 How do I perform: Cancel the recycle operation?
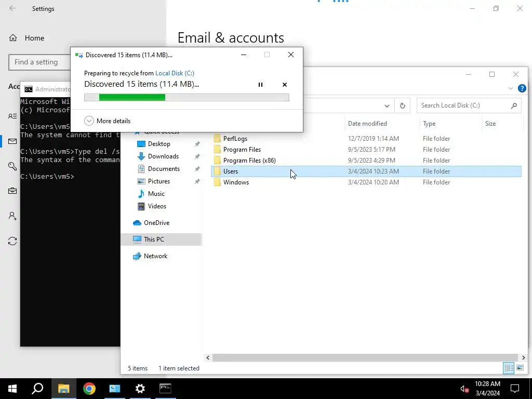285,85
